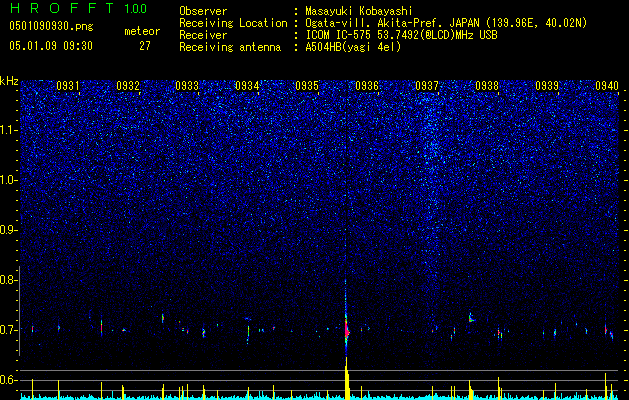Click the hooked echo just before 0938

click(x=471, y=318)
